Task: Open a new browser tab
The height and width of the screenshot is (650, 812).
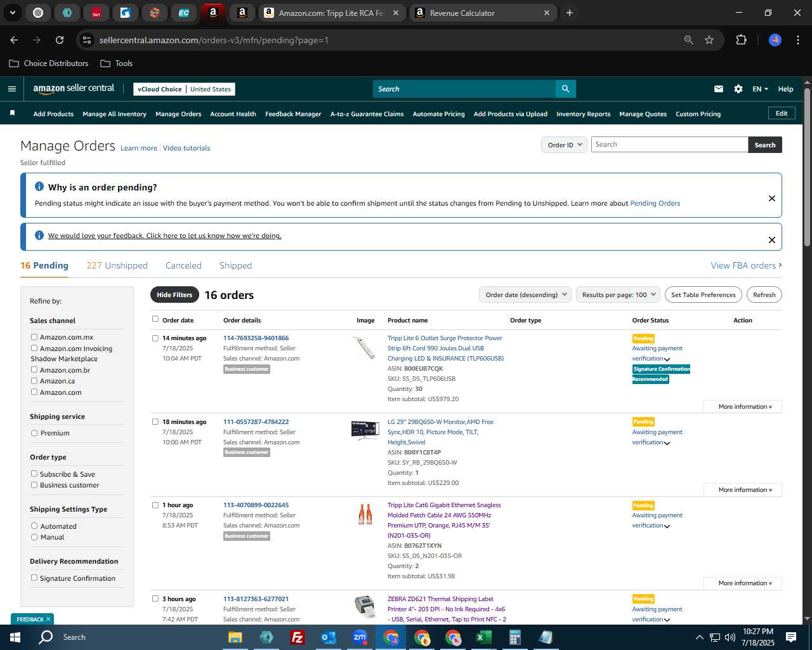Action: (570, 13)
